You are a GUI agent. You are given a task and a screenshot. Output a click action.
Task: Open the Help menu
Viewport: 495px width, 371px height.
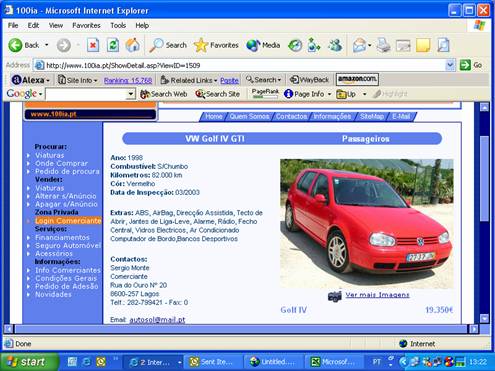coord(142,25)
